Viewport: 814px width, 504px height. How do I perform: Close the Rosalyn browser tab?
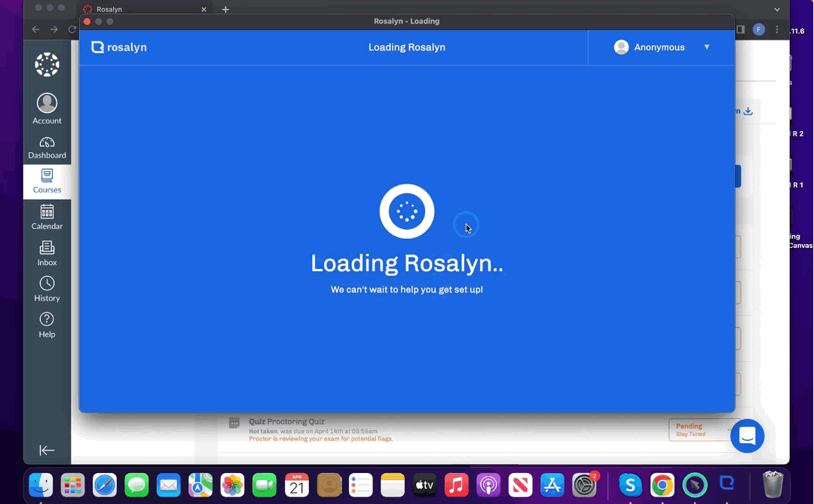click(x=203, y=9)
